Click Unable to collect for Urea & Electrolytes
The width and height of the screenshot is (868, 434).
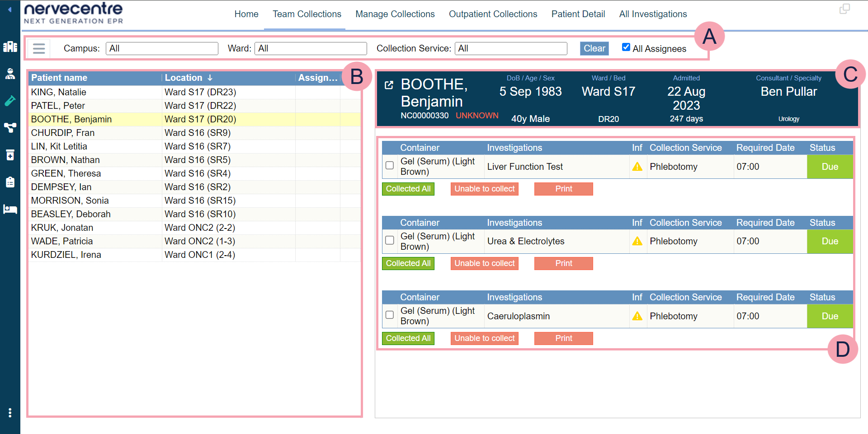tap(484, 263)
